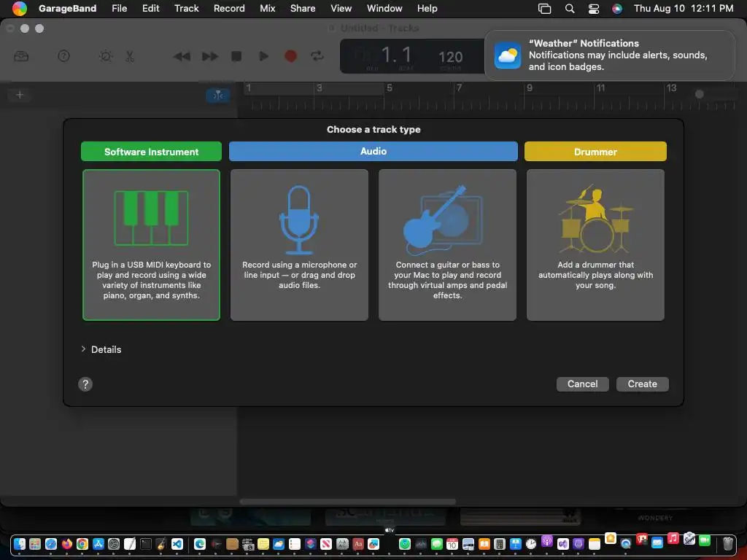Toggle Cycle mode with the loop arrows
The height and width of the screenshot is (560, 747).
[317, 56]
